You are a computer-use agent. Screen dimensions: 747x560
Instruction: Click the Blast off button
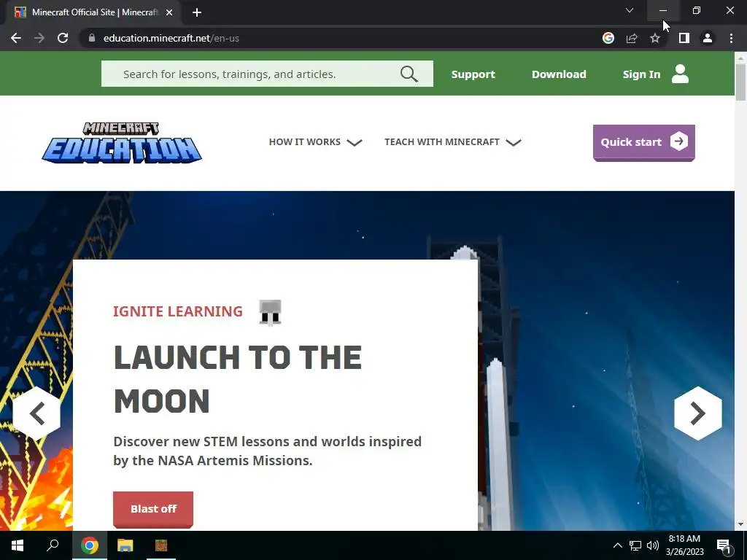pos(153,509)
